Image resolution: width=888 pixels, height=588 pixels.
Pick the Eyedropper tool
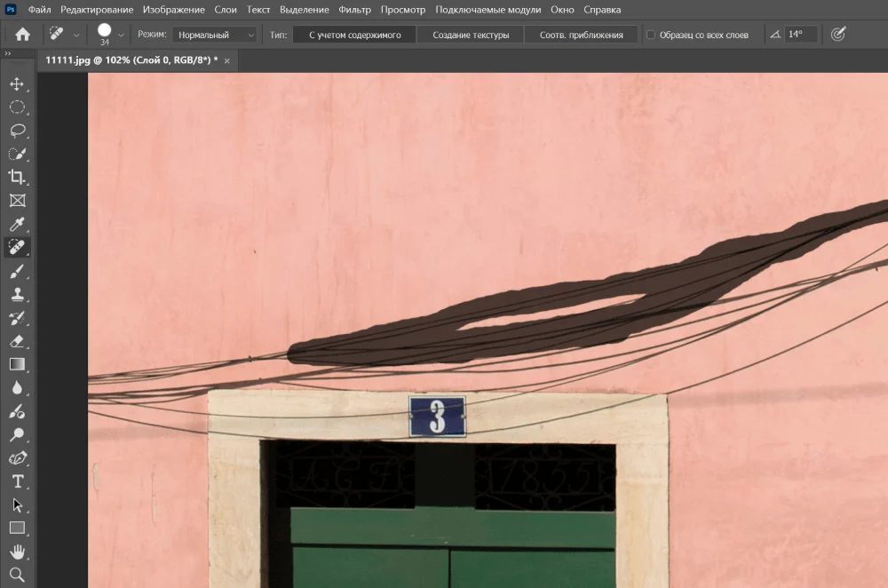pos(16,224)
